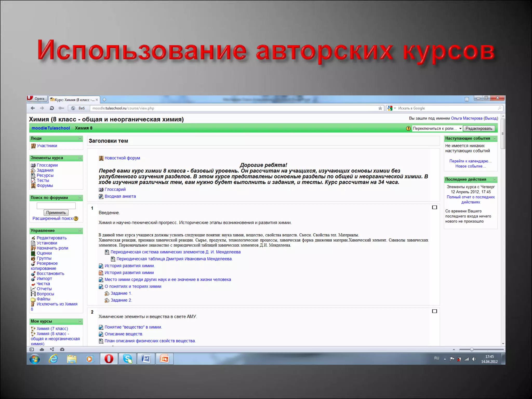Show only topic 2 with square toggle
The image size is (532, 399).
(x=434, y=311)
